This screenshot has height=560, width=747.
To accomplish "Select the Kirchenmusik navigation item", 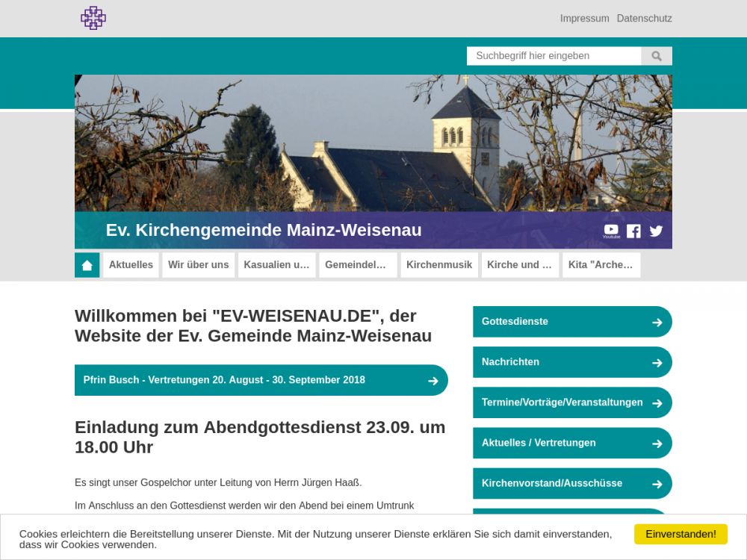I will [439, 265].
